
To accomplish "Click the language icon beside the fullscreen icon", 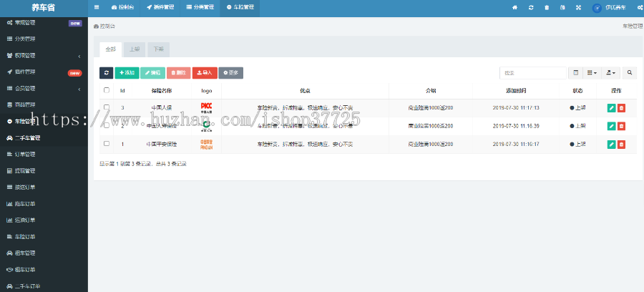I will [x=562, y=7].
